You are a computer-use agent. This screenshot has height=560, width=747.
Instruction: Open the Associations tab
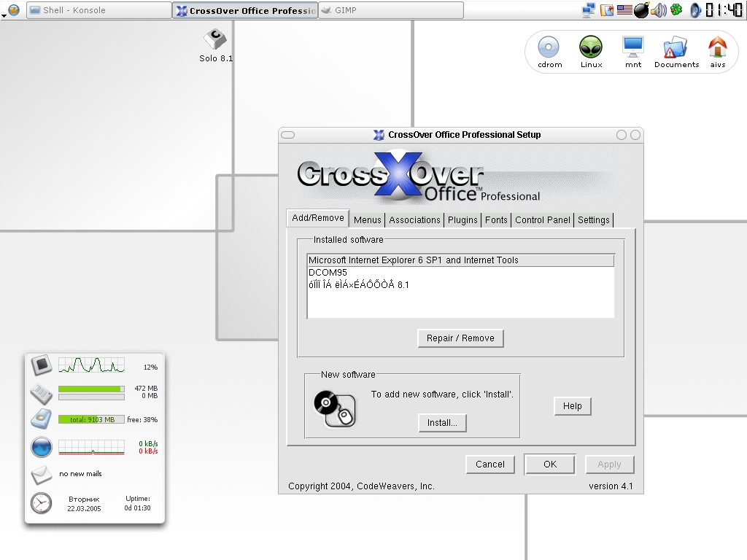click(414, 220)
